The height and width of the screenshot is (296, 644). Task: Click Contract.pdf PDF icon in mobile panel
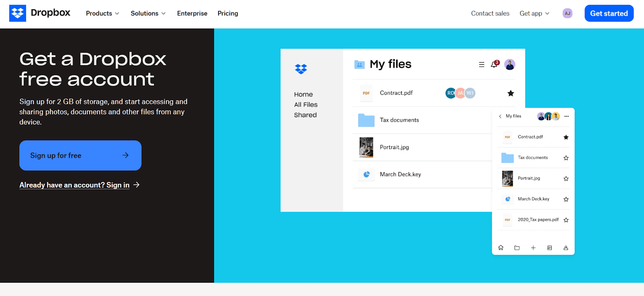point(508,137)
